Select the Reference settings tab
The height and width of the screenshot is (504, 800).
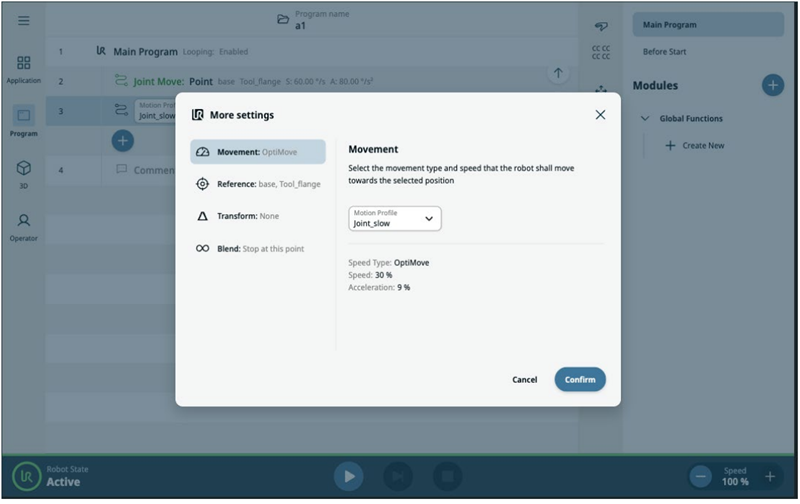pyautogui.click(x=258, y=184)
